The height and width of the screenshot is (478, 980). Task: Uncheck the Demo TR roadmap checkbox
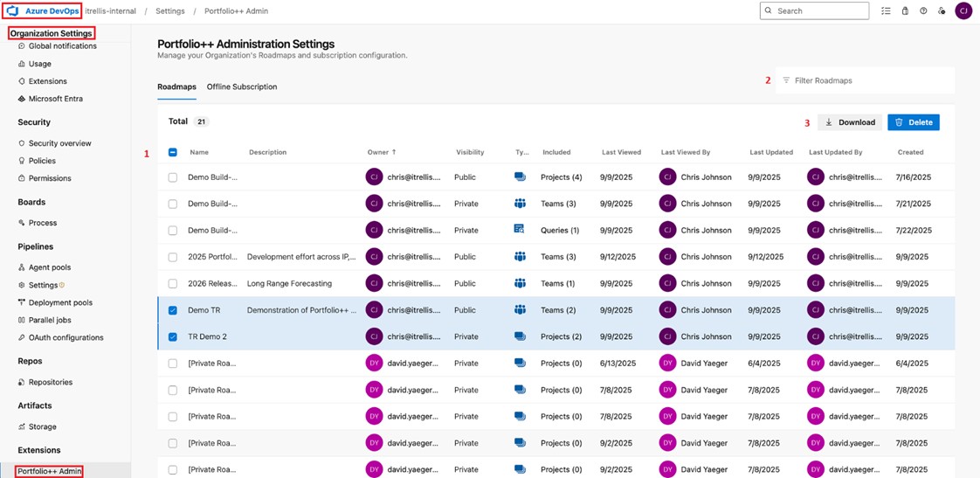173,310
